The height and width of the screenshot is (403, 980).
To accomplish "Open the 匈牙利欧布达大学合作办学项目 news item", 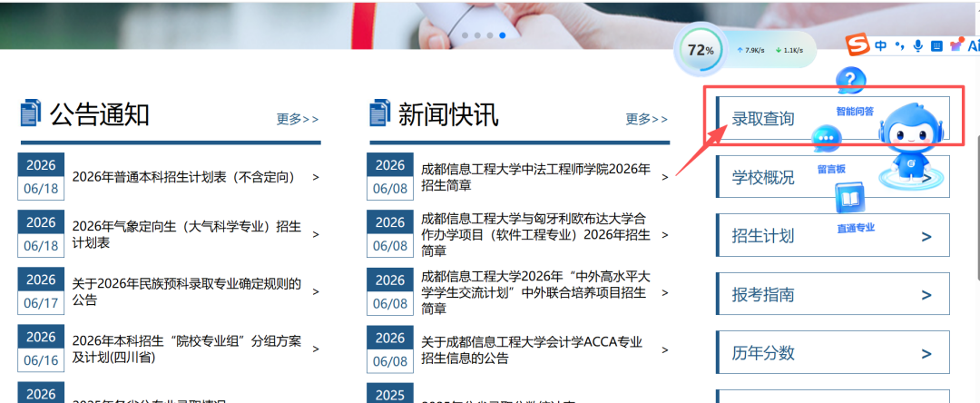I will 535,234.
